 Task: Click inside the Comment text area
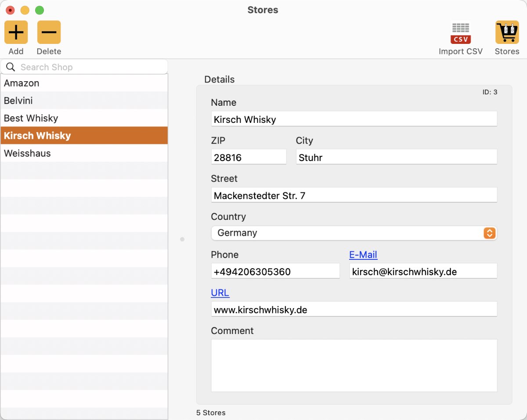(354, 366)
